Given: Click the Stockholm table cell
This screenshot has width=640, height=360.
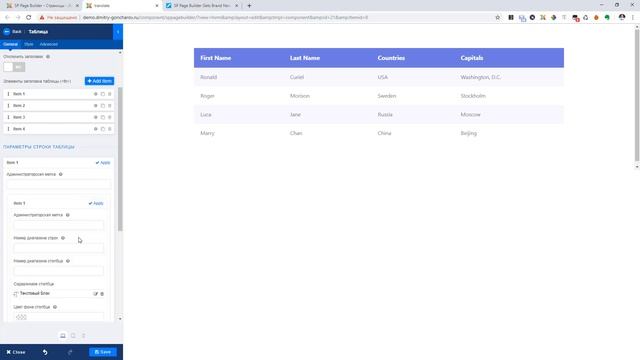Looking at the screenshot, I should [x=473, y=96].
